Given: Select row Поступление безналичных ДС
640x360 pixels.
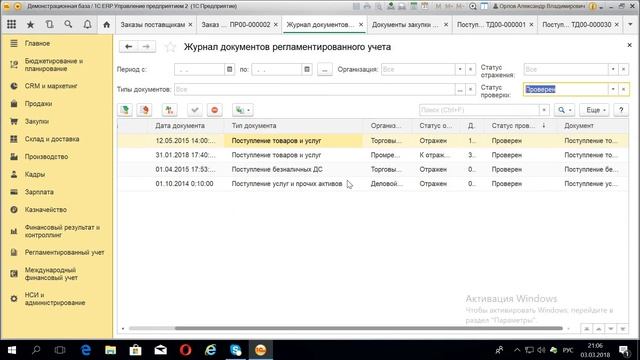Looking at the screenshot, I should [x=373, y=169].
